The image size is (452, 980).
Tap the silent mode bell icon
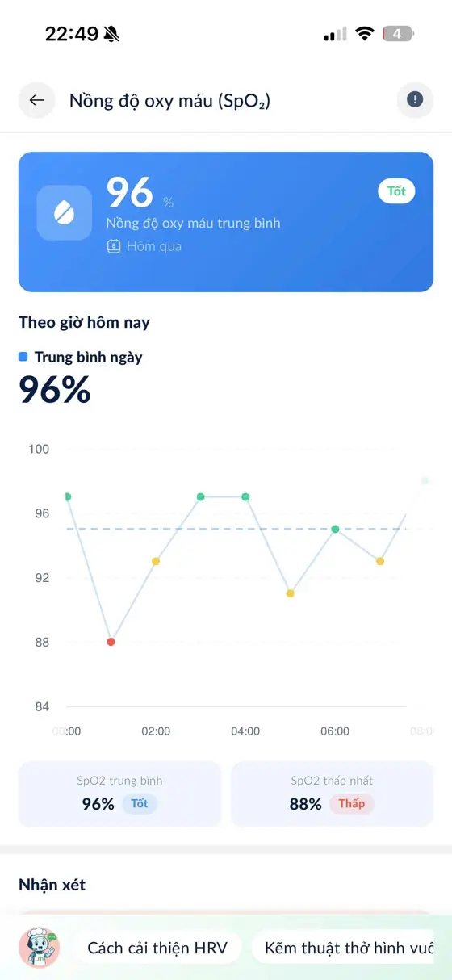111,34
